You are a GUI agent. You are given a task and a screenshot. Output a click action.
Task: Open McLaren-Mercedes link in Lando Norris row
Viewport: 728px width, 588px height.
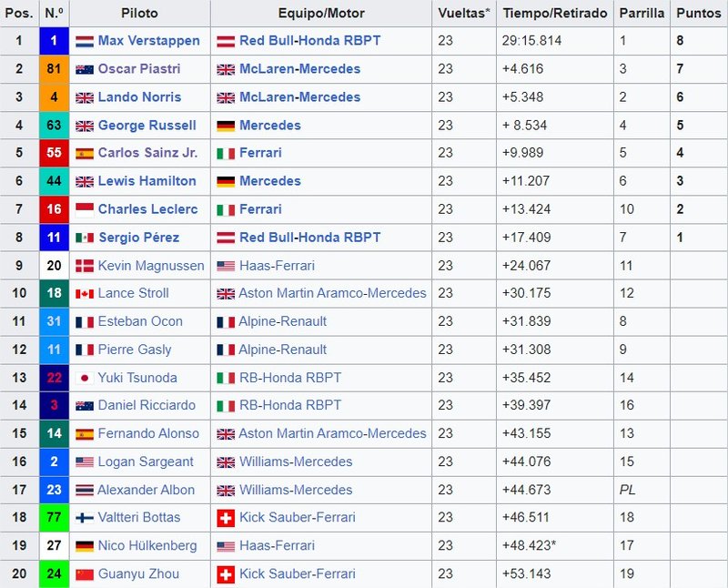click(x=299, y=96)
